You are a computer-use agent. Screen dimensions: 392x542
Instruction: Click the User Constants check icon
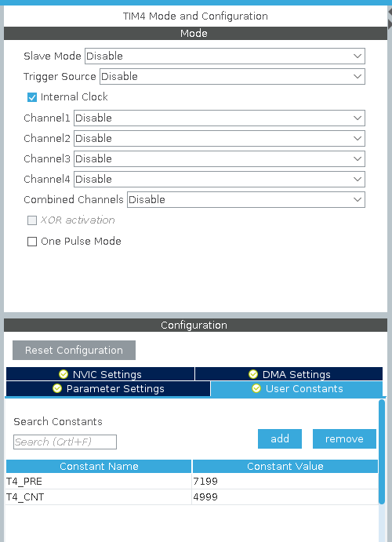coord(256,388)
